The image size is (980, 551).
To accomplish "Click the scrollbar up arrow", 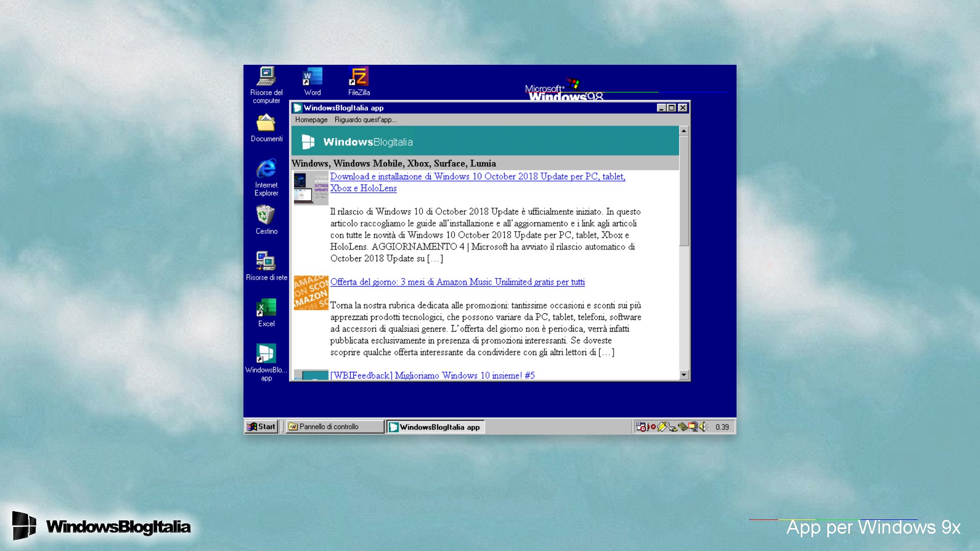I will tap(684, 131).
